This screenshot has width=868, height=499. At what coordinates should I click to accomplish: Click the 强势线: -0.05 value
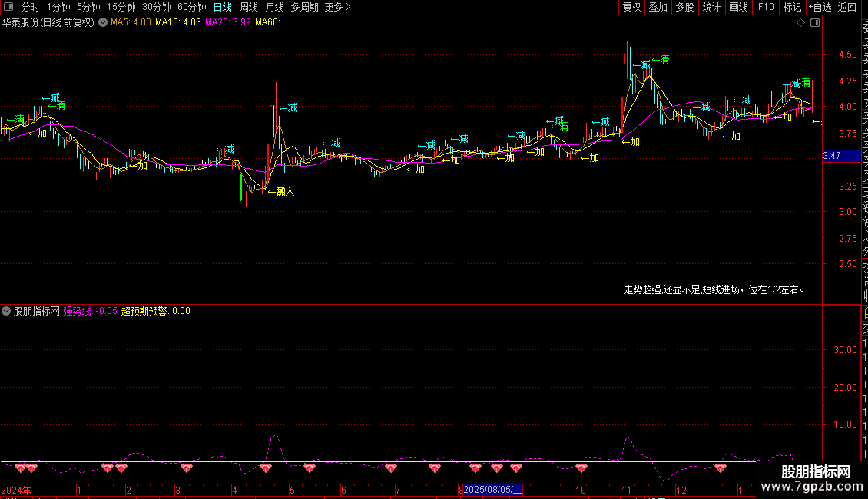pyautogui.click(x=90, y=311)
